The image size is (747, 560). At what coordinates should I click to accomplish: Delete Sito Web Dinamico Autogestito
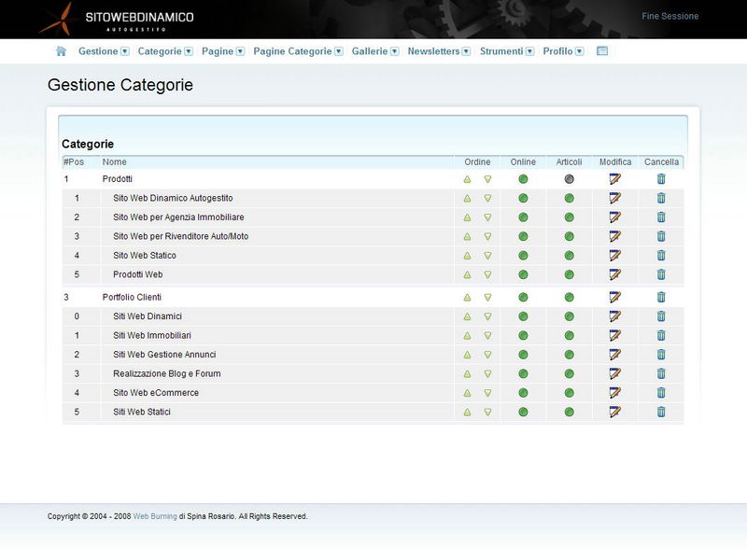point(661,198)
